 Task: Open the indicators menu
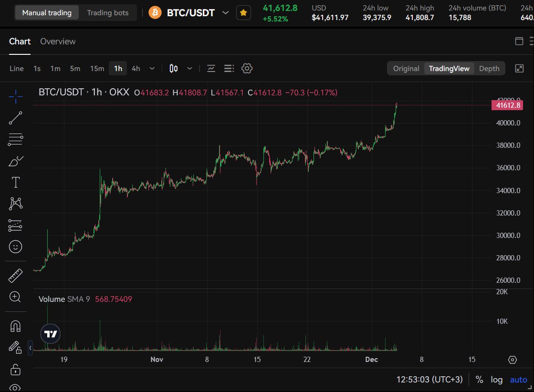click(x=211, y=68)
